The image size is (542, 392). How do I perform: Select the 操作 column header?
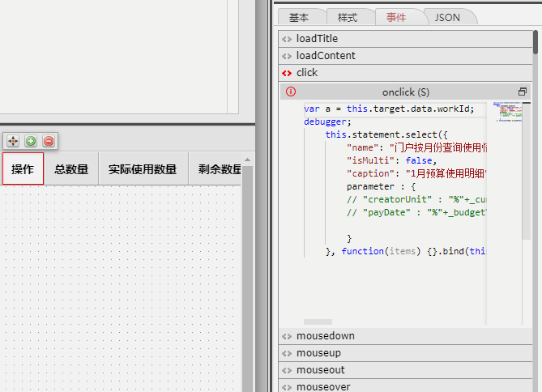tap(23, 169)
